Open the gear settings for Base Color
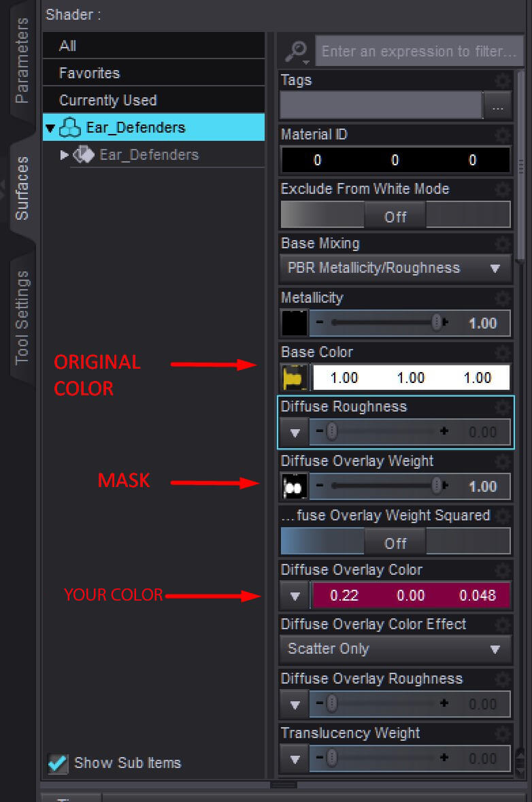The image size is (532, 802). pyautogui.click(x=503, y=352)
